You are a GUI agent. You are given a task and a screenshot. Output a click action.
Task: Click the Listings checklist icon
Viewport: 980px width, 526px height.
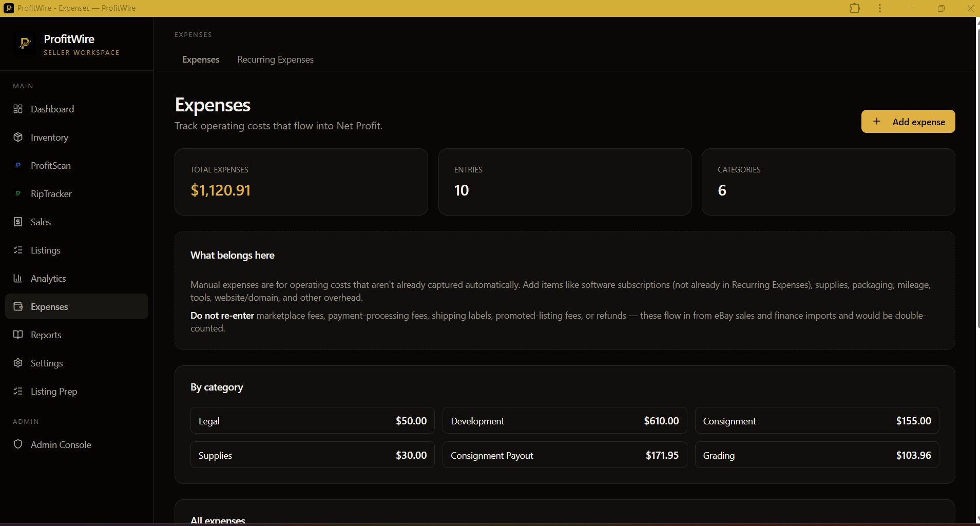click(18, 250)
